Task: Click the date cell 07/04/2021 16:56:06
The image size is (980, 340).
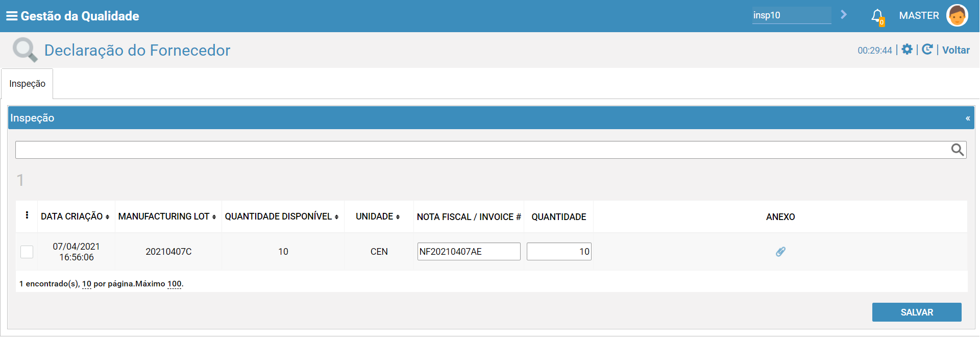Action: point(77,252)
